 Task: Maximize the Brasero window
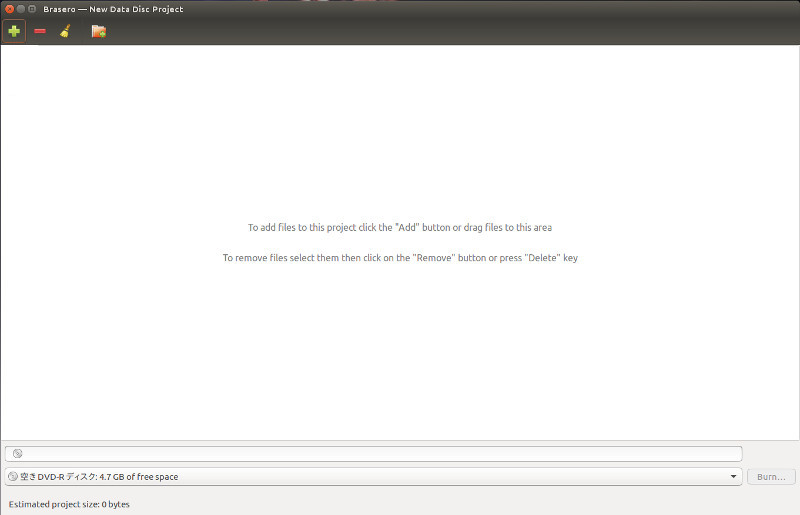[32, 9]
